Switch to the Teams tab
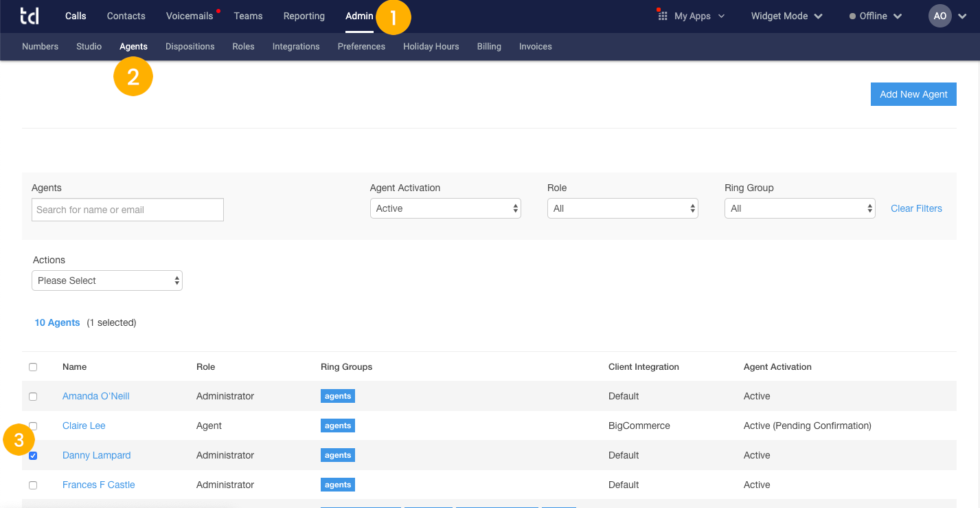980x508 pixels. (x=248, y=16)
